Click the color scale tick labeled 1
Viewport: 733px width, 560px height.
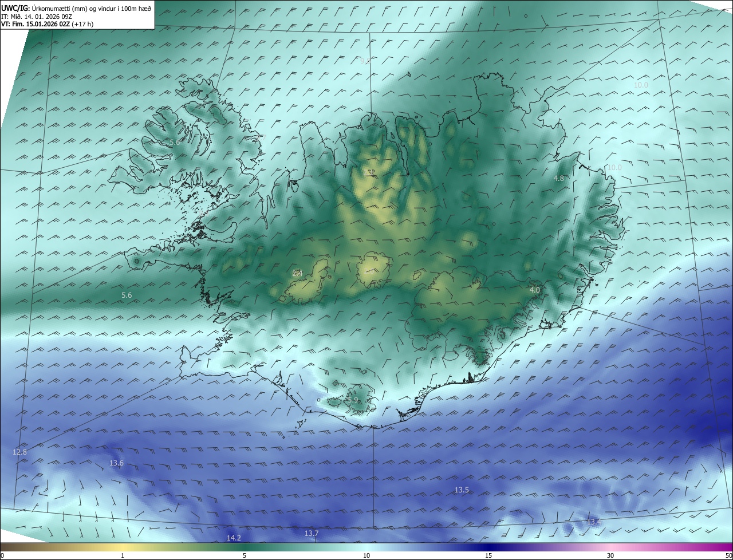pos(123,556)
